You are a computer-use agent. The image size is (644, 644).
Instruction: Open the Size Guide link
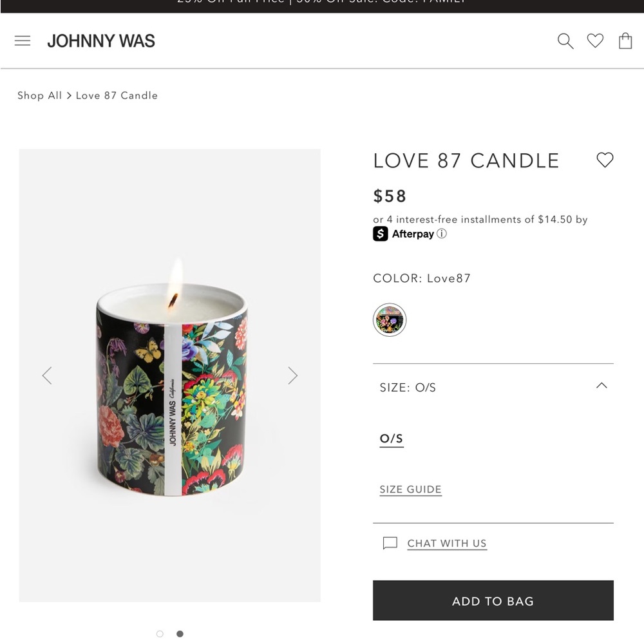410,489
